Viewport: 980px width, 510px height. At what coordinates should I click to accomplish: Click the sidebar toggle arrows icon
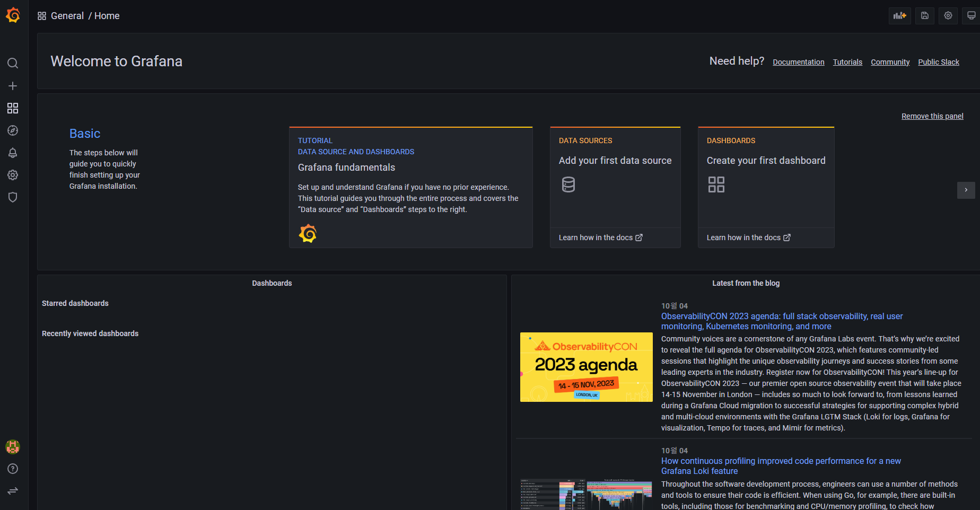[x=13, y=491]
